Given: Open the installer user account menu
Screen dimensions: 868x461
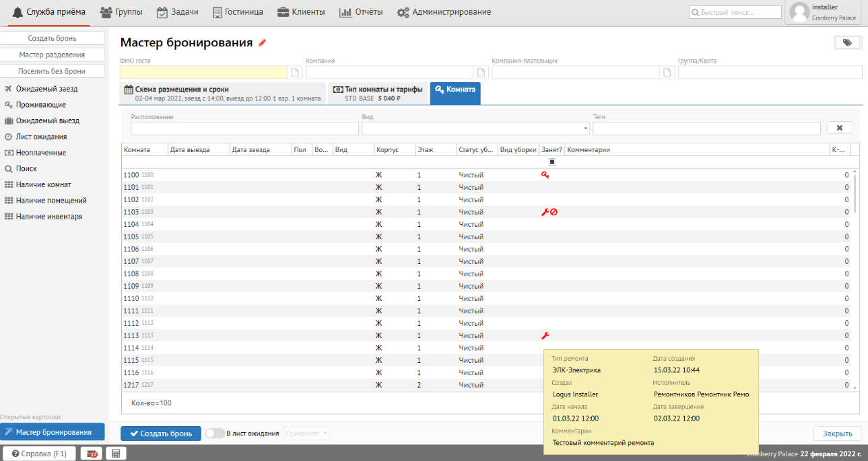Looking at the screenshot, I should [x=822, y=12].
